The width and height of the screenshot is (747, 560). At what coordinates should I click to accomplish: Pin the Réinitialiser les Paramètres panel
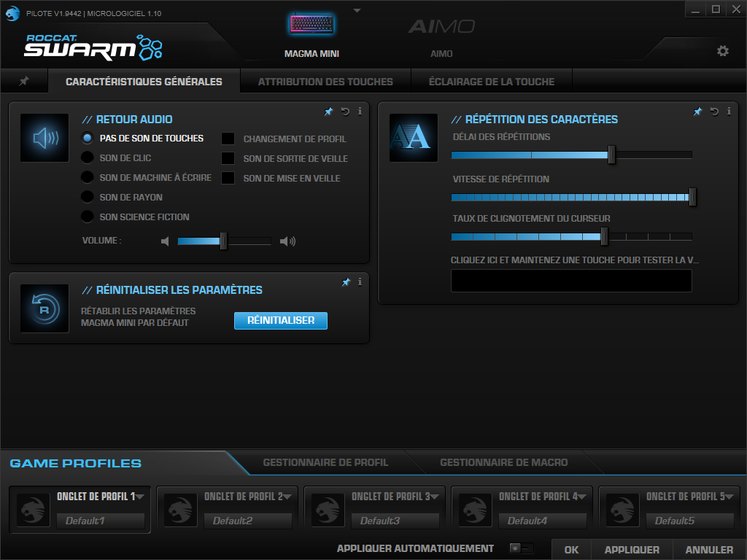(346, 282)
